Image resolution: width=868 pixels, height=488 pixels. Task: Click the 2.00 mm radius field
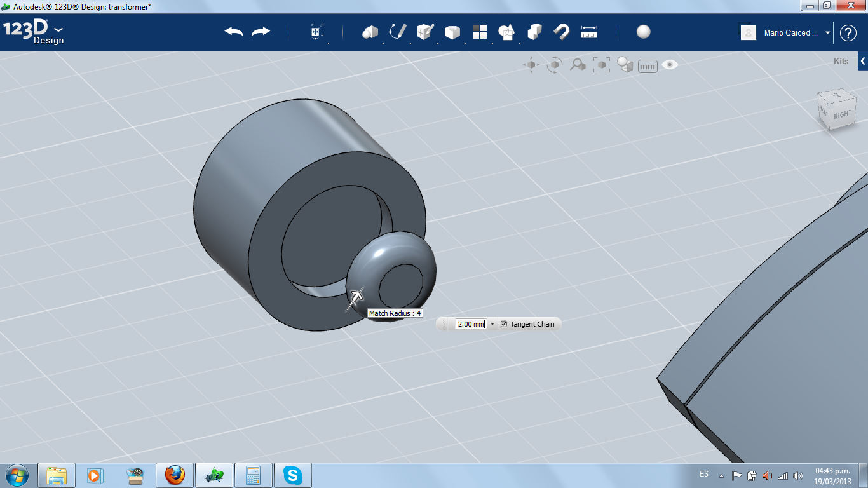click(x=471, y=324)
